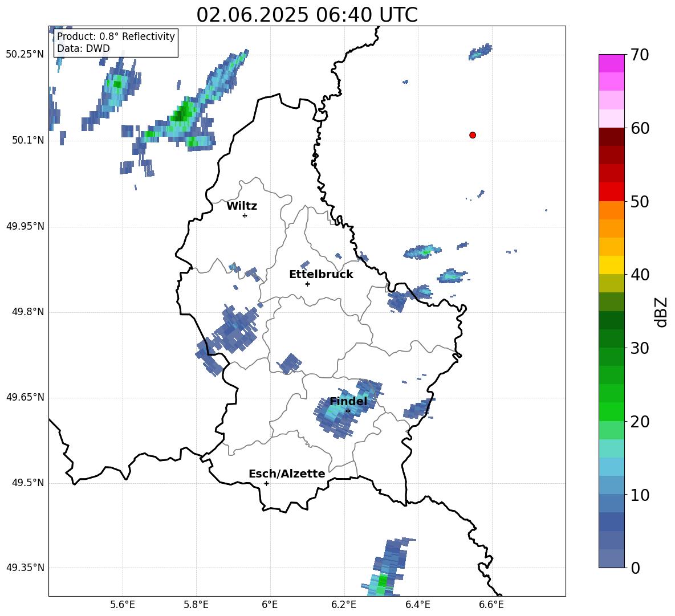Viewport: 675px width, 616px height.
Task: Click the Findel cross marker
Action: pyautogui.click(x=348, y=411)
